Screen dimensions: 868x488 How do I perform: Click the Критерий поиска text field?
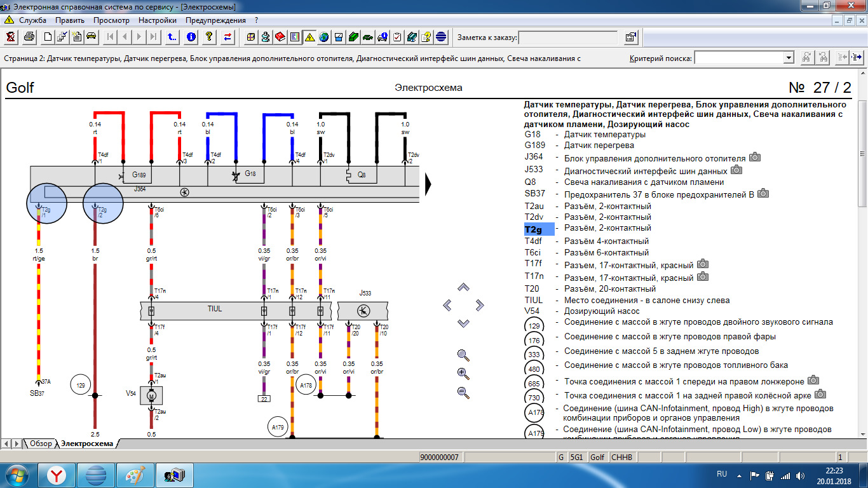point(739,58)
